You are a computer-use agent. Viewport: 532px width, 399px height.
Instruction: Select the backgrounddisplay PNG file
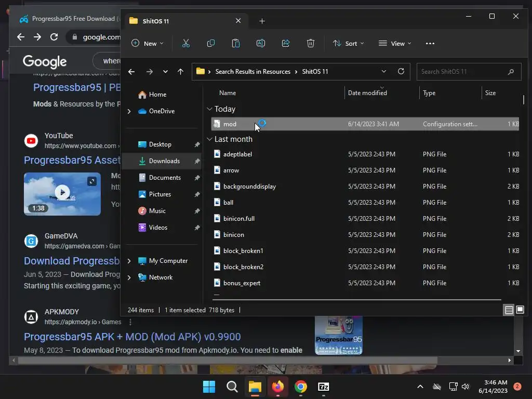point(365,187)
